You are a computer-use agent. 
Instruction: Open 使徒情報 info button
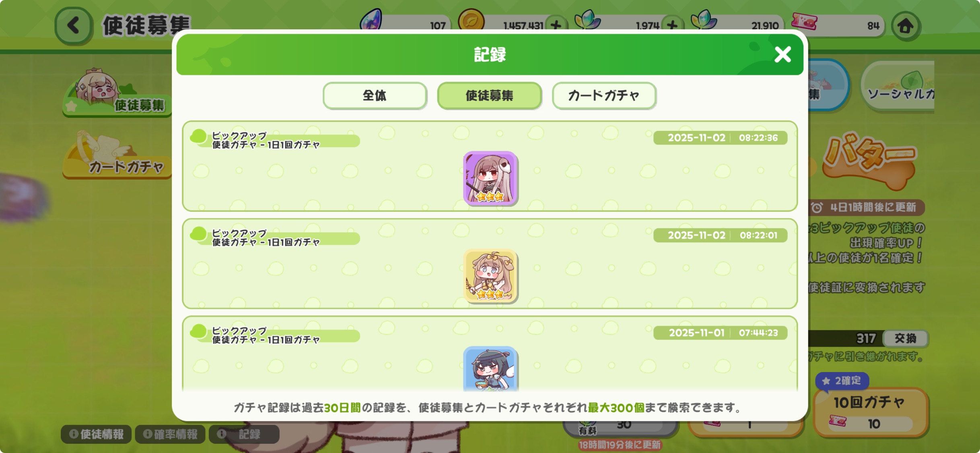(x=96, y=434)
